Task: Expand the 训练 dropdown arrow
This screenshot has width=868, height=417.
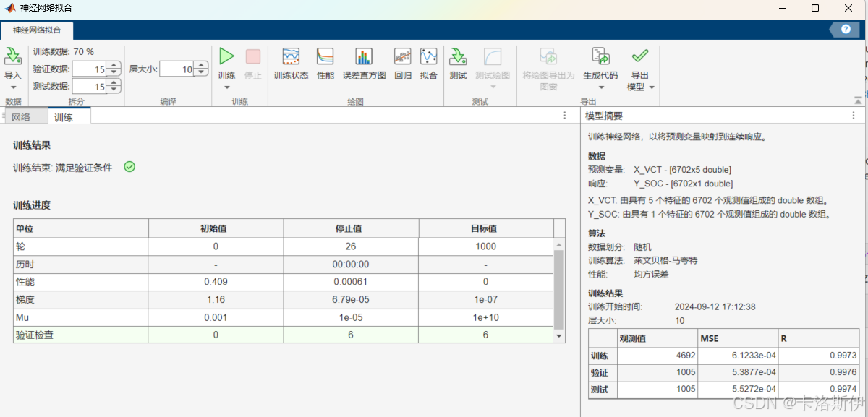Action: click(x=226, y=87)
